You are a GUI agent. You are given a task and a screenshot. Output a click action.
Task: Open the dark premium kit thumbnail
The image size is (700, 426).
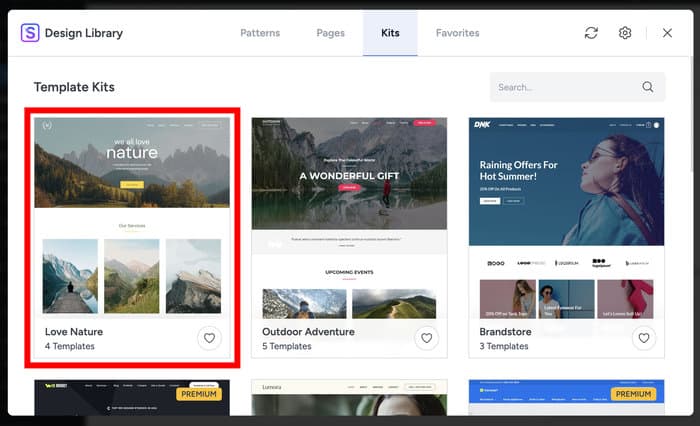click(132, 398)
